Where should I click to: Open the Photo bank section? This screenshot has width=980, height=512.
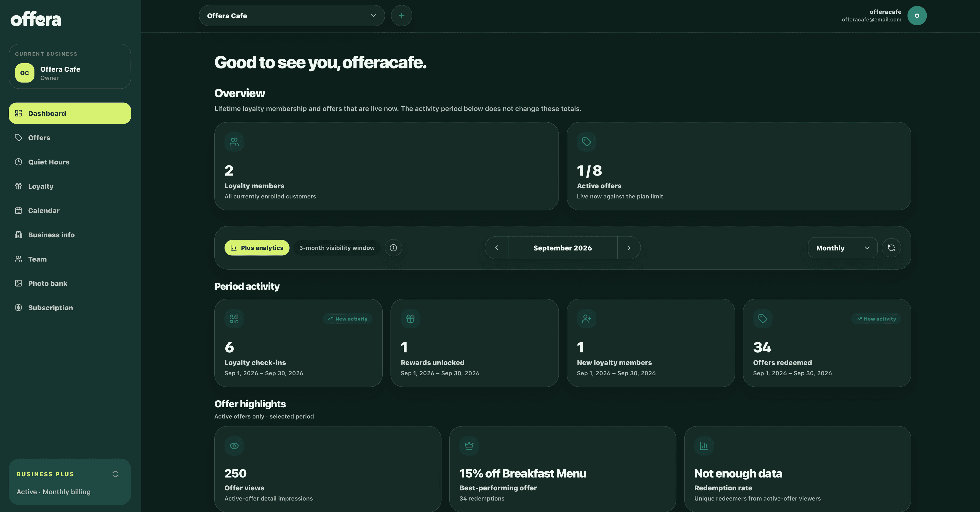pos(70,283)
